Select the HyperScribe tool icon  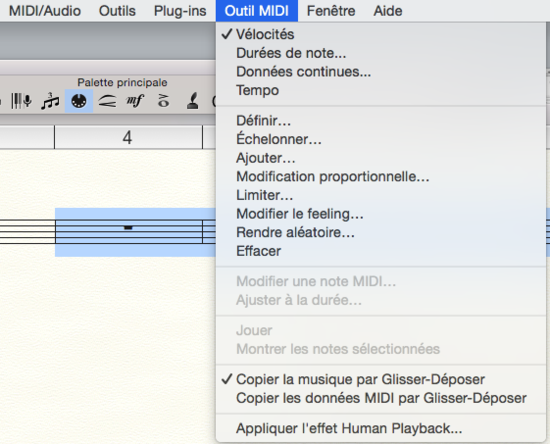click(21, 101)
